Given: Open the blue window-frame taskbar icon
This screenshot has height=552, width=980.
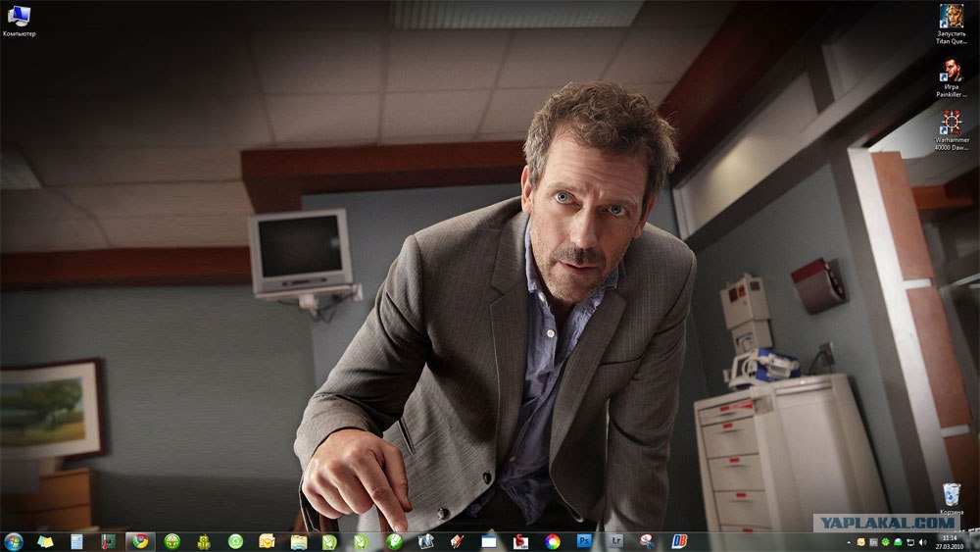Looking at the screenshot, I should point(489,541).
